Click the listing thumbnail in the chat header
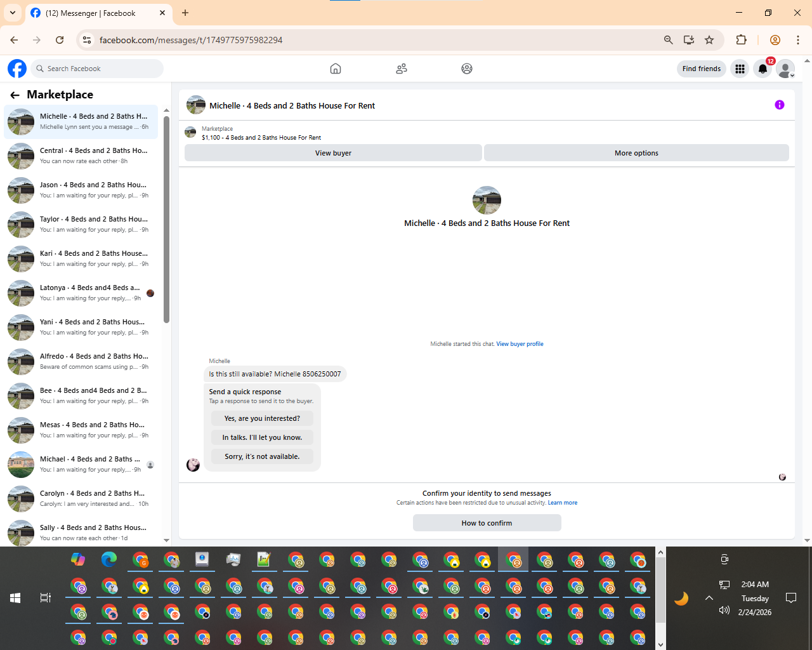812x650 pixels. [196, 105]
